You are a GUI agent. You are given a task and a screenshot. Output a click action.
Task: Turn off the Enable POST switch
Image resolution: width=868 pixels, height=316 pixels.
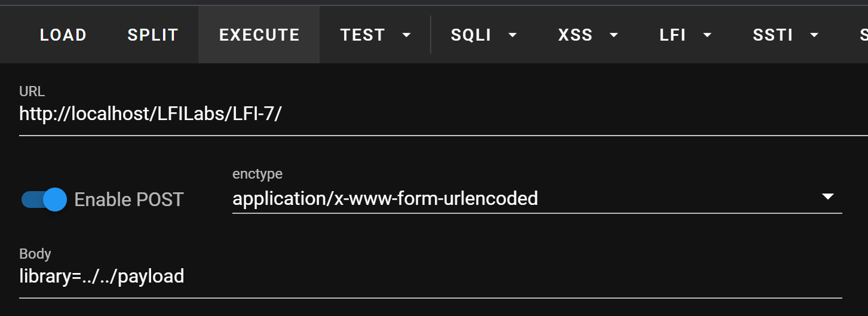(44, 200)
